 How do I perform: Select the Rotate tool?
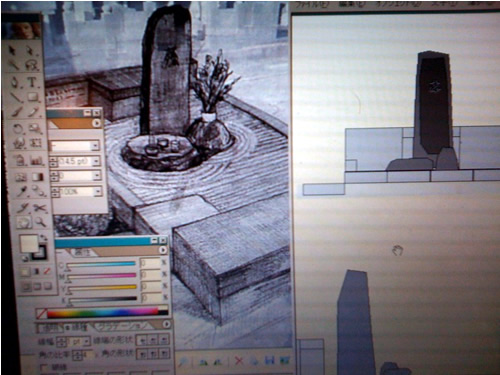(x=17, y=128)
